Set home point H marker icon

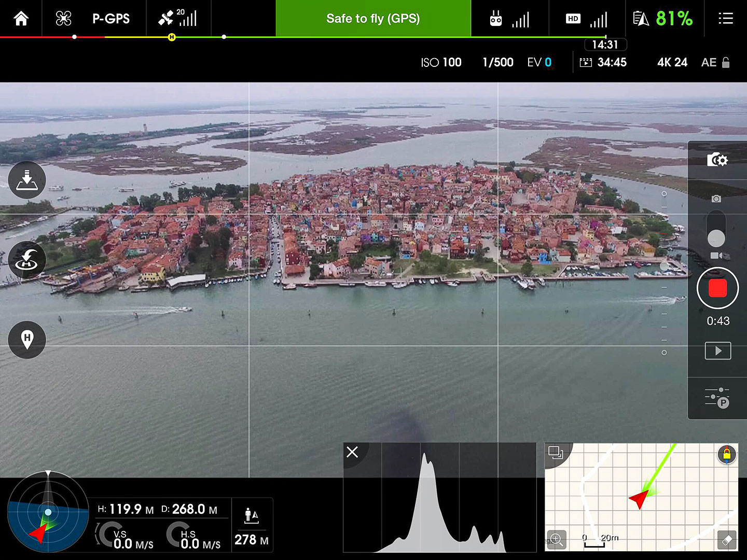27,340
